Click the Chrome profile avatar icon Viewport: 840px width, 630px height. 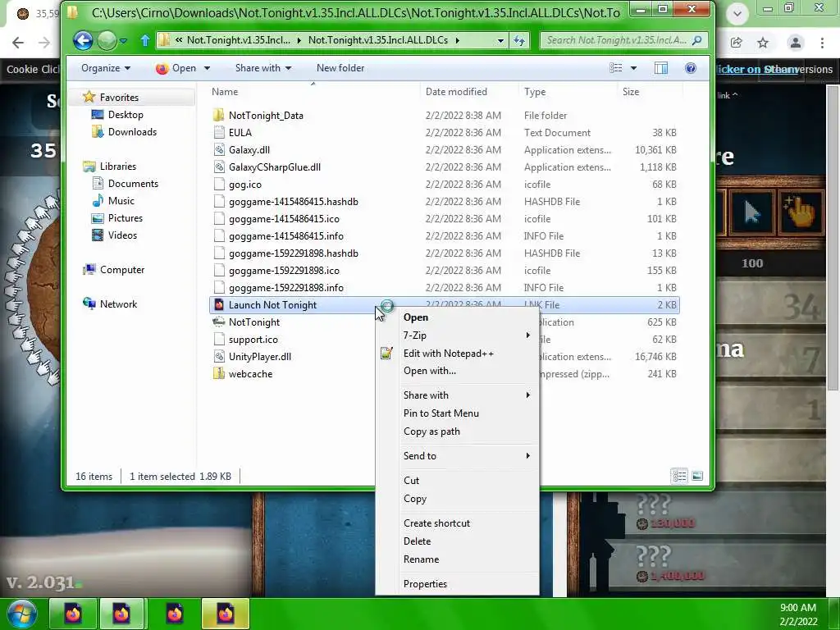[x=796, y=43]
